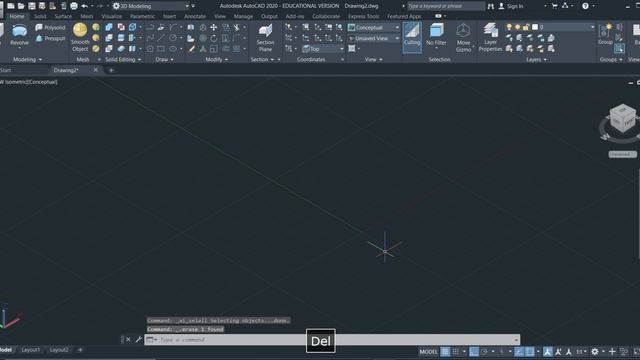The width and height of the screenshot is (640, 360).
Task: Click the Open file icon in quick access toolbar
Action: coord(21,6)
